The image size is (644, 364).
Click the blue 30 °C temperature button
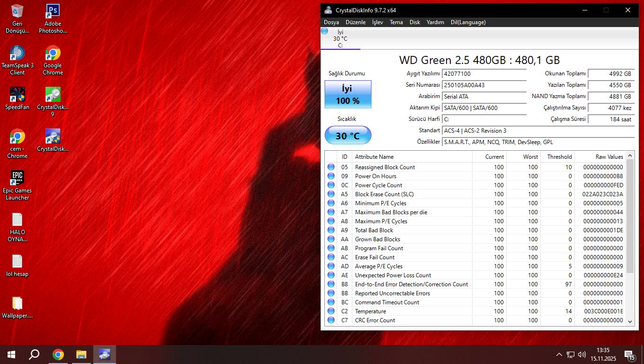coord(348,136)
